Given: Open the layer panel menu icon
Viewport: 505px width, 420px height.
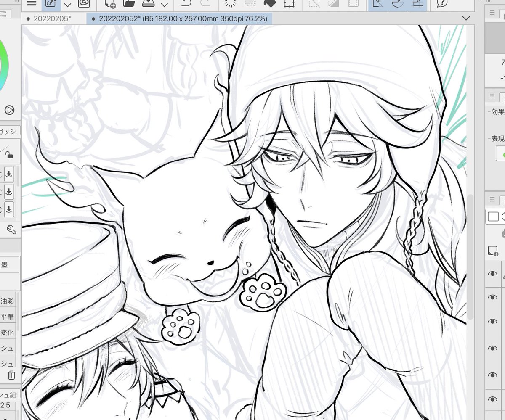Looking at the screenshot, I should [x=492, y=200].
